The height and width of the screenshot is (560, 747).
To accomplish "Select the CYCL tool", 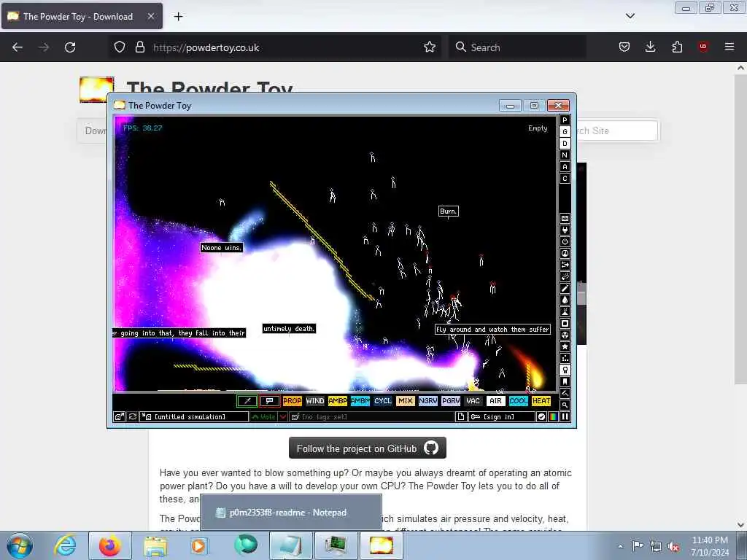I will click(x=382, y=401).
